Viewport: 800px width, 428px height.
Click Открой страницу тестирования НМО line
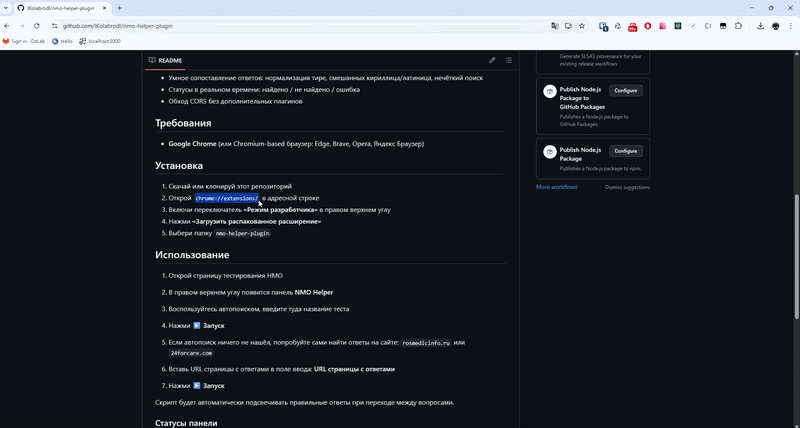(226, 276)
